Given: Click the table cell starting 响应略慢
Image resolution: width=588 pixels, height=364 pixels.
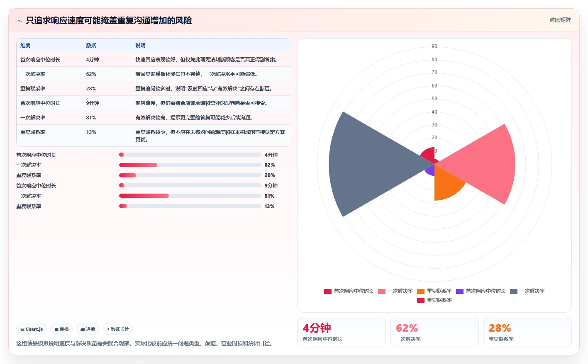Looking at the screenshot, I should point(212,103).
